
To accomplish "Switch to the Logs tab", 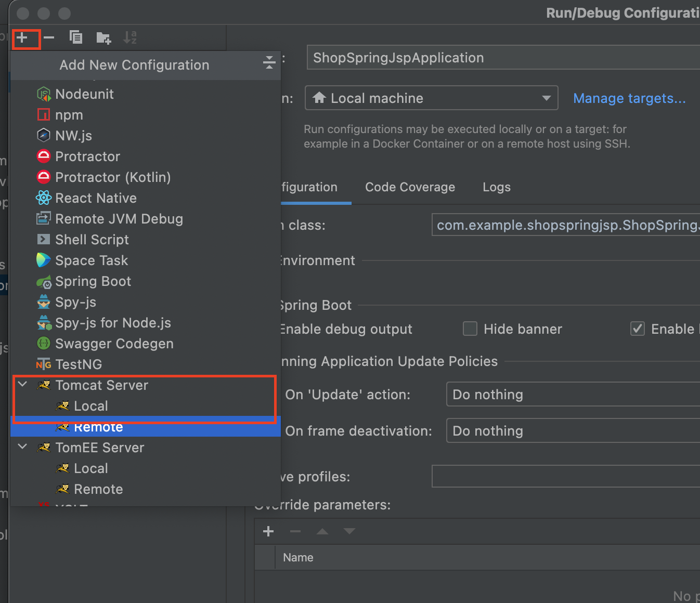I will pyautogui.click(x=497, y=187).
